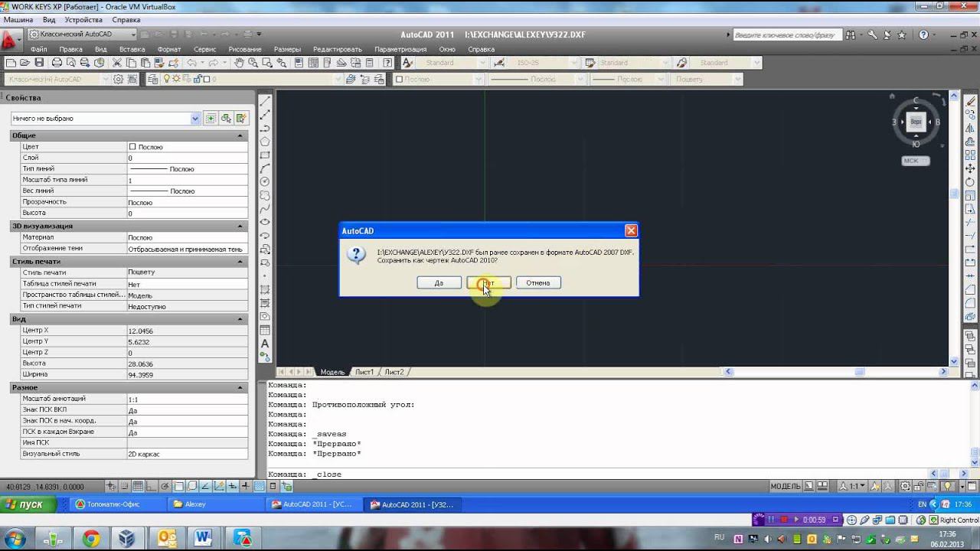Collapse the '3D визуализация' section
980x551 pixels.
click(x=240, y=227)
